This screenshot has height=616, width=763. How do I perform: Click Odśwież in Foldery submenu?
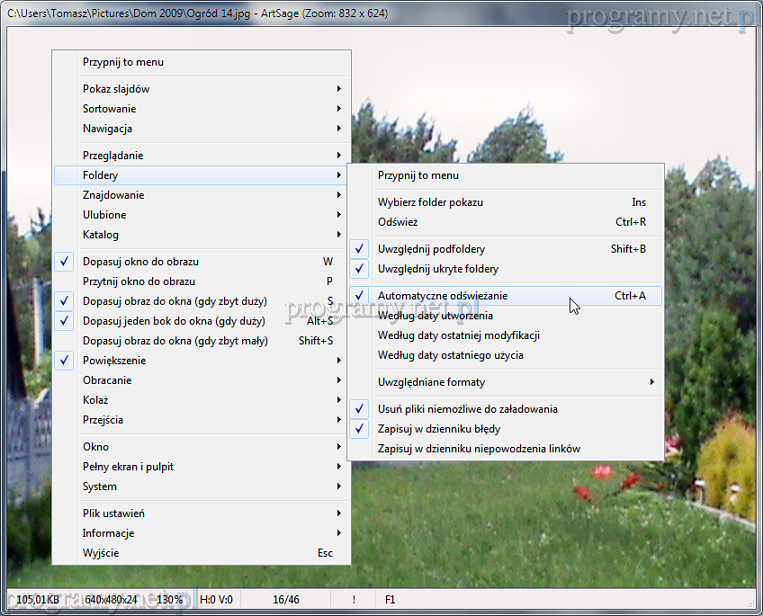(x=397, y=222)
